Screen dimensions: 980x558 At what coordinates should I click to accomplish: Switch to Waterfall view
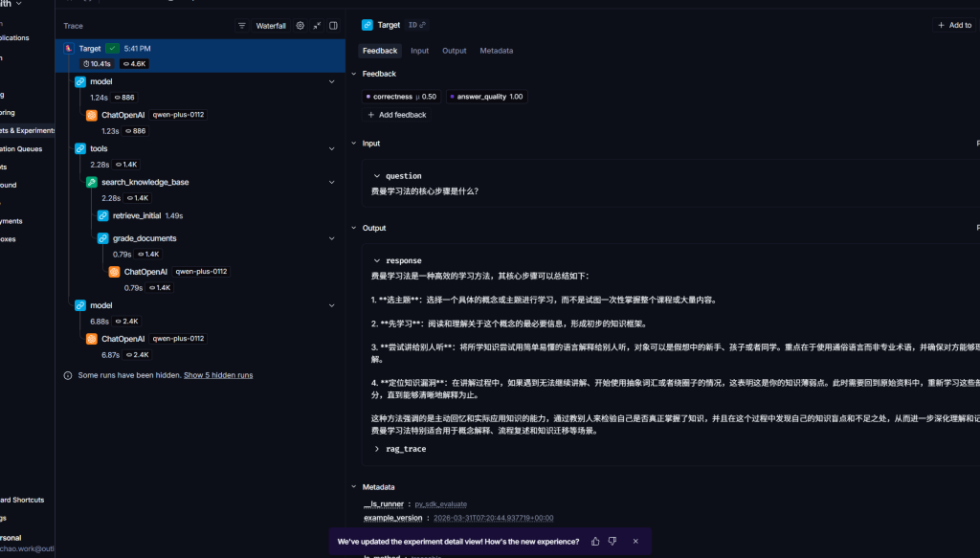(x=271, y=26)
